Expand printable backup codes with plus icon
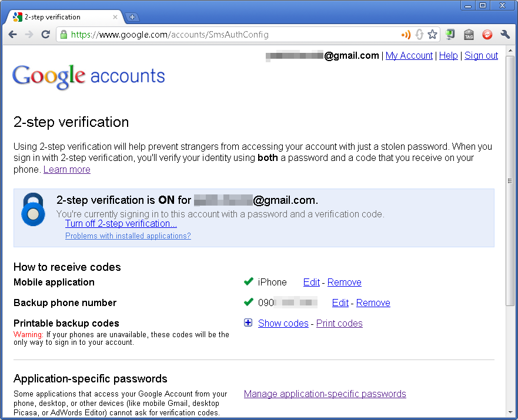 tap(248, 322)
